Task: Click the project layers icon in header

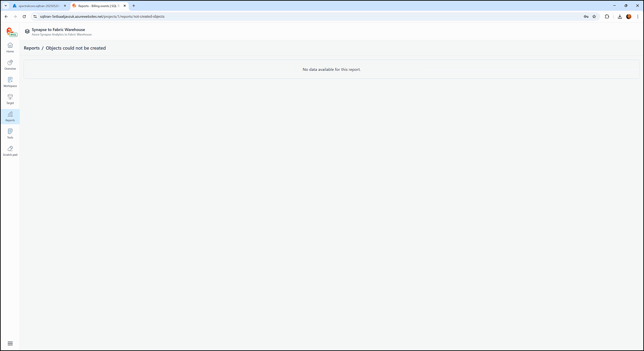Action: click(27, 31)
